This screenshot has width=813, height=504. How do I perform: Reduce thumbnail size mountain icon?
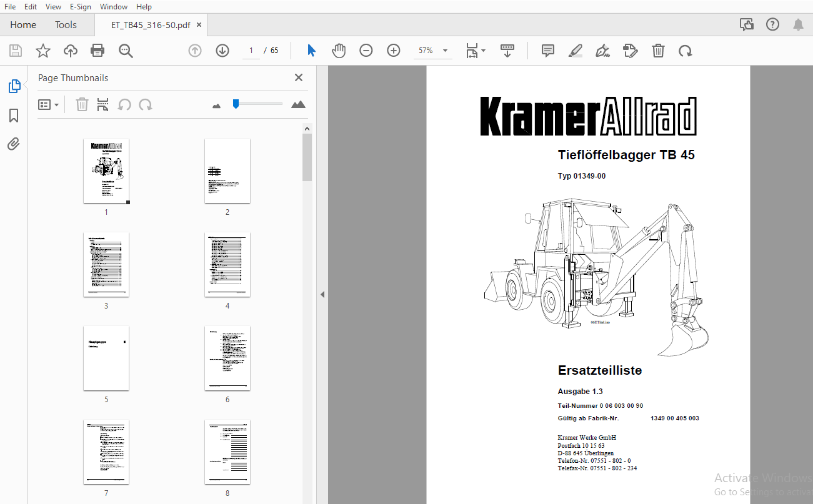(x=216, y=106)
